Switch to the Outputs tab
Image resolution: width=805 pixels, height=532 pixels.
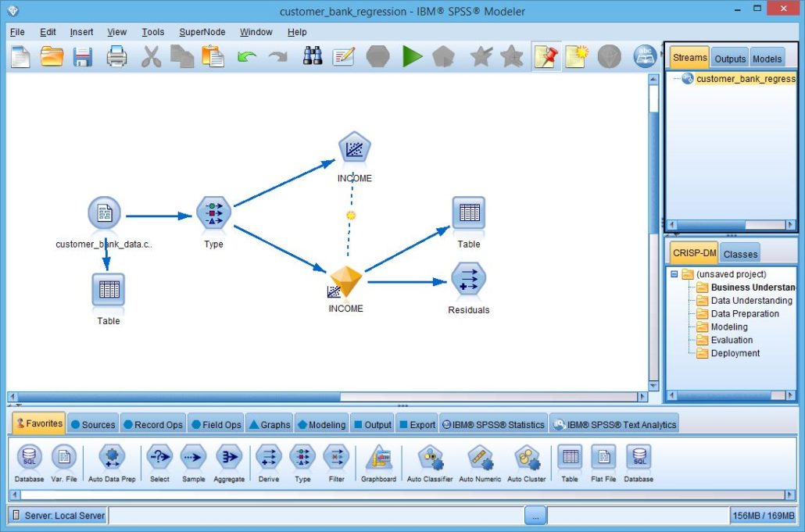tap(730, 59)
